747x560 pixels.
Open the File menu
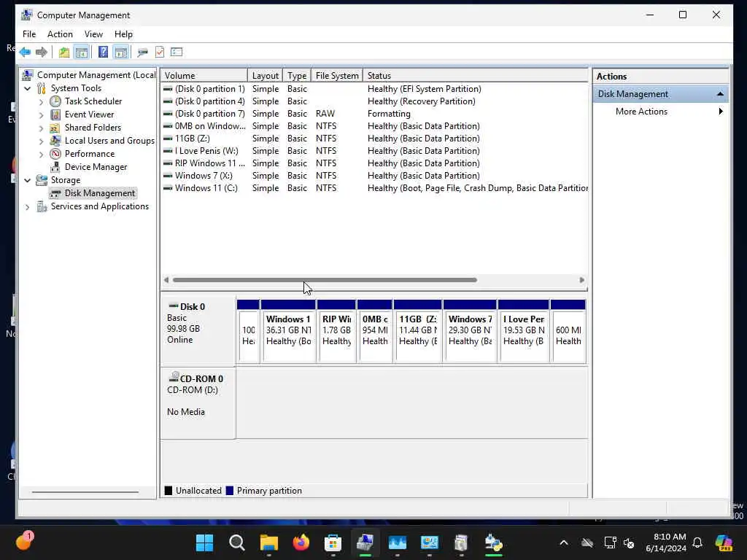pos(29,34)
